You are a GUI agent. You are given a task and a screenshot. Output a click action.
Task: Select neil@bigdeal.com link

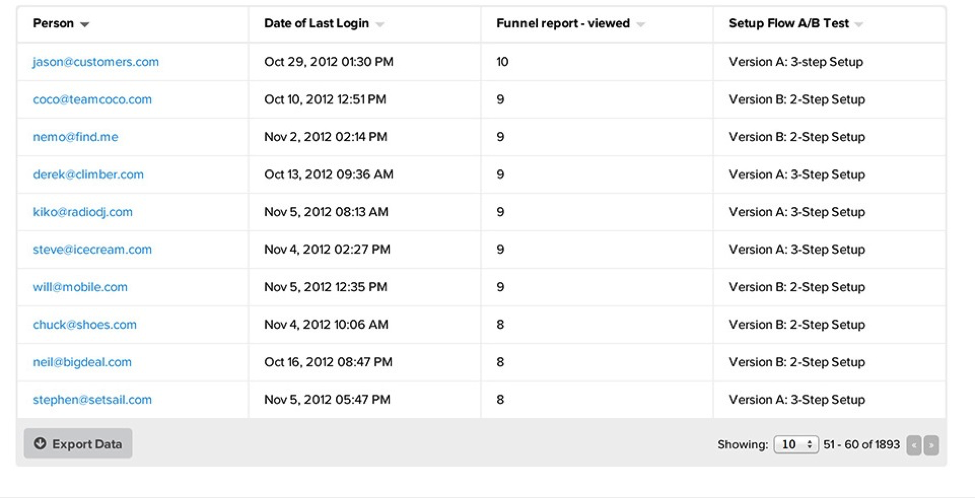coord(82,362)
